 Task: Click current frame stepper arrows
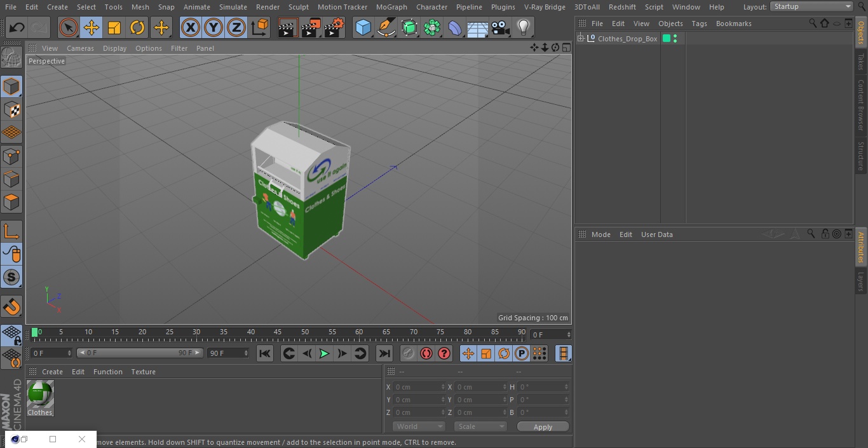[69, 353]
